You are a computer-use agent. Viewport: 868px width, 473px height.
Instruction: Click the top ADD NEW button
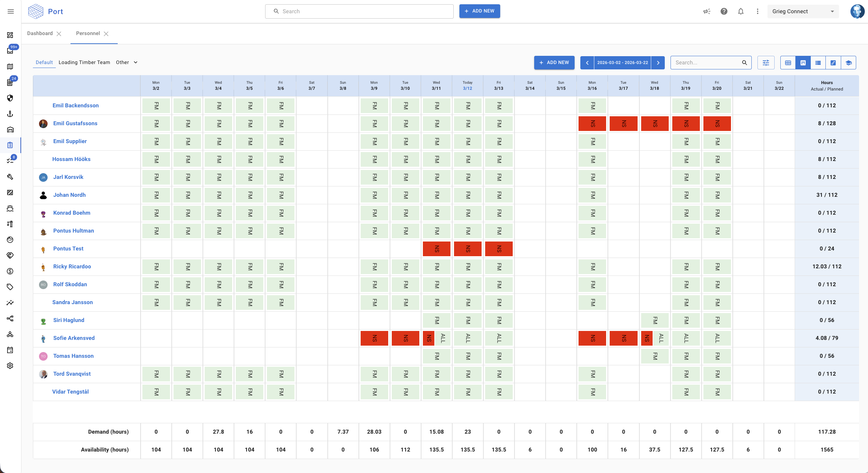(479, 11)
